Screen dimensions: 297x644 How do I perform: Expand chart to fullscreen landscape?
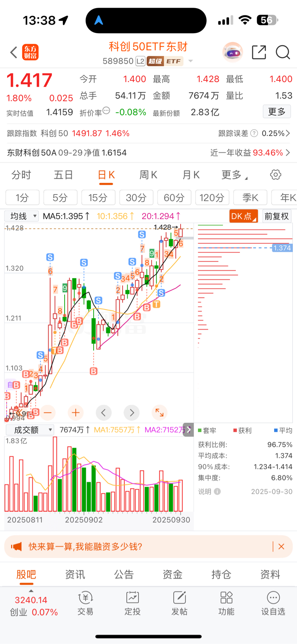tap(159, 413)
